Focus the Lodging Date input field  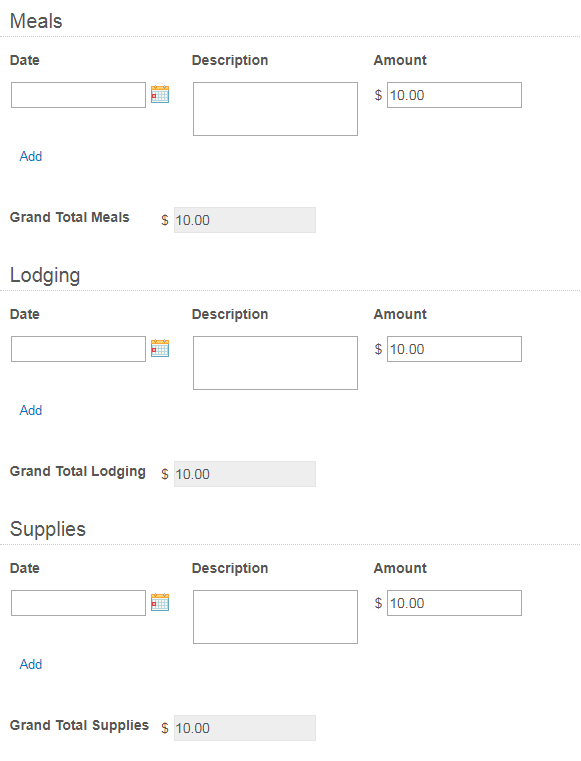pyautogui.click(x=78, y=349)
